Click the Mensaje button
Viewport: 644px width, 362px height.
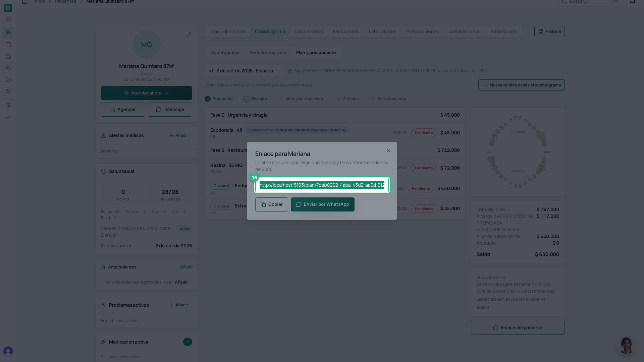coord(170,110)
